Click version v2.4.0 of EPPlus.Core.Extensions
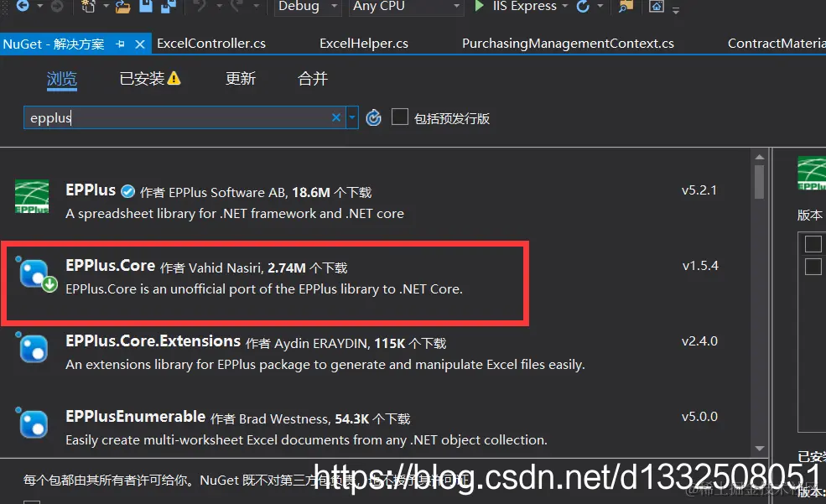This screenshot has width=826, height=504. (699, 341)
